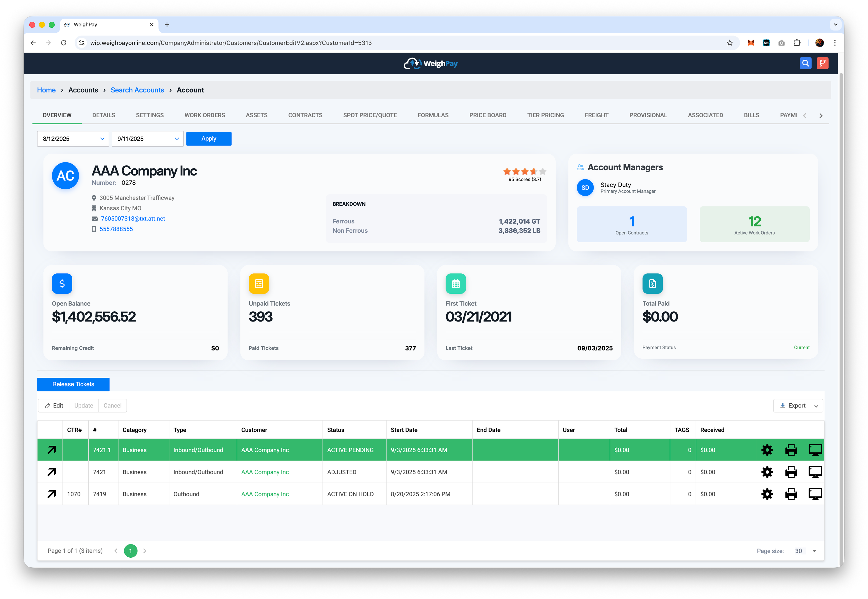Print ticket 7419 with printer icon
The height and width of the screenshot is (599, 868).
[x=791, y=494]
